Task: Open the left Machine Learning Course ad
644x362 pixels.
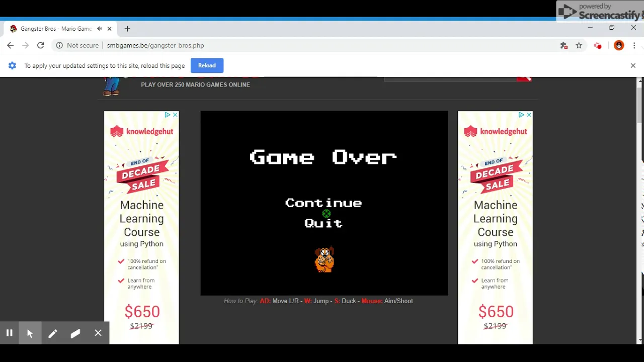Action: coord(141,228)
